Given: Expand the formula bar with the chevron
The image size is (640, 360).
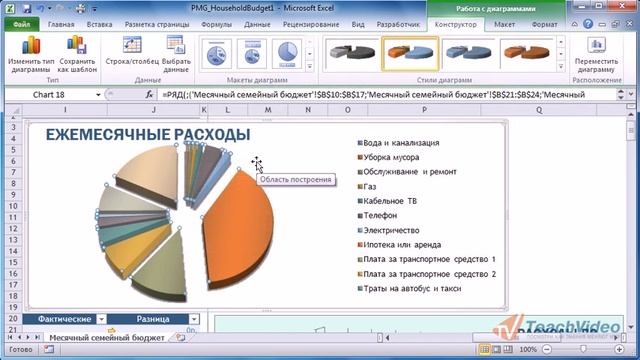Looking at the screenshot, I should coord(631,94).
